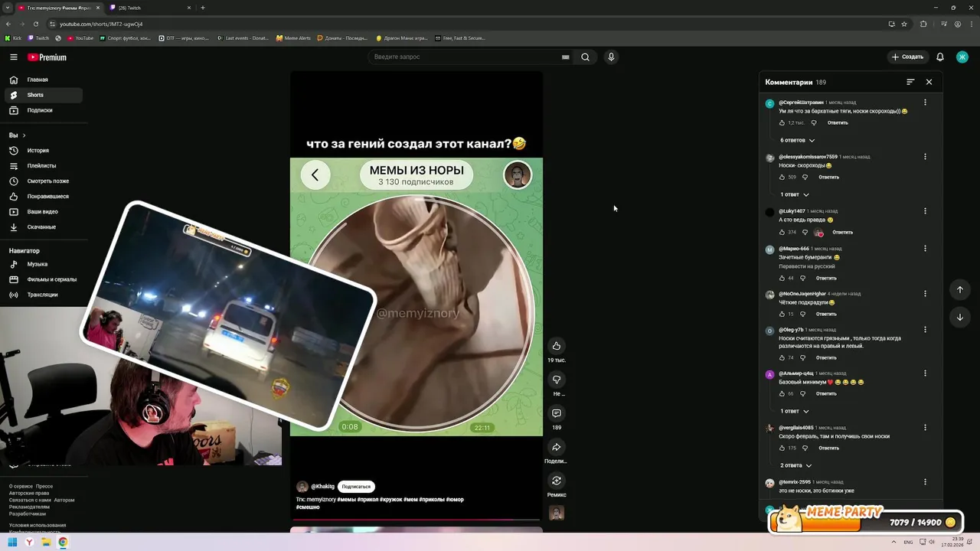Start voice search with the microphone
Image resolution: width=980 pixels, height=551 pixels.
[x=611, y=57]
